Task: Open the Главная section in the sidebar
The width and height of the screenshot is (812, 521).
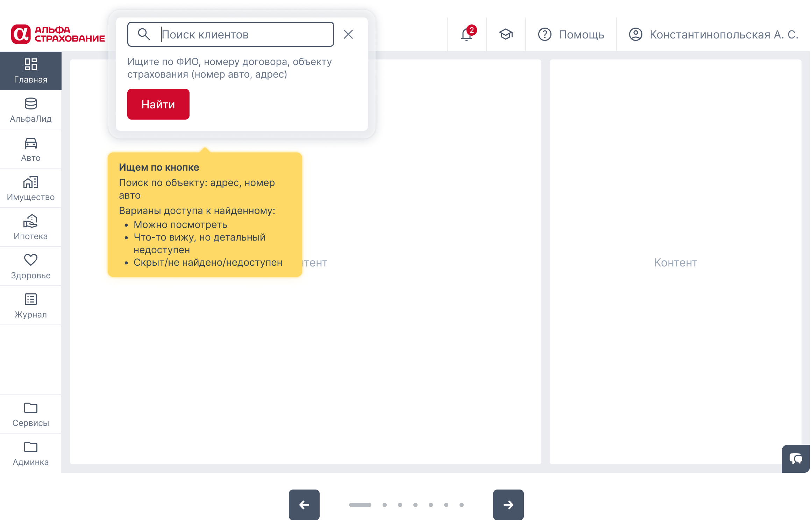Action: (x=31, y=70)
